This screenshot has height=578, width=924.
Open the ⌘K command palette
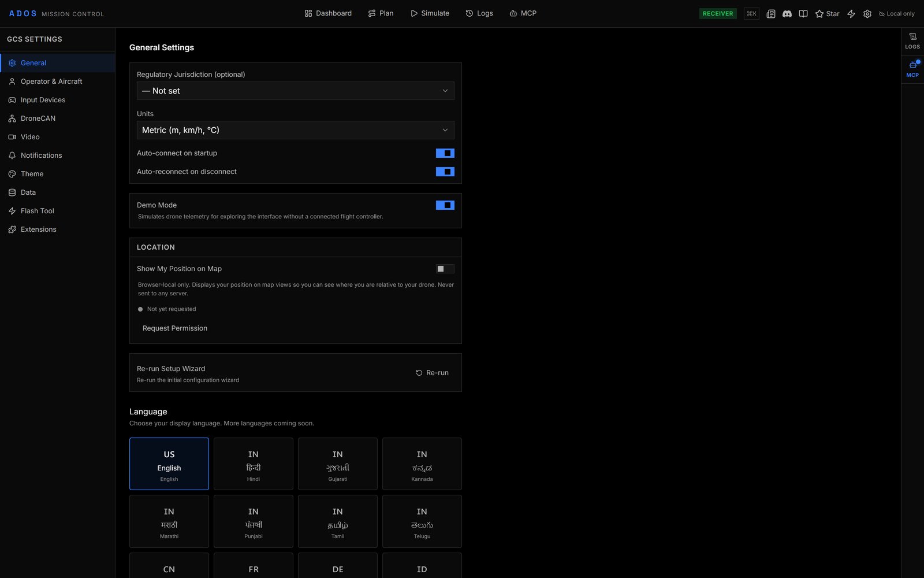pos(751,13)
